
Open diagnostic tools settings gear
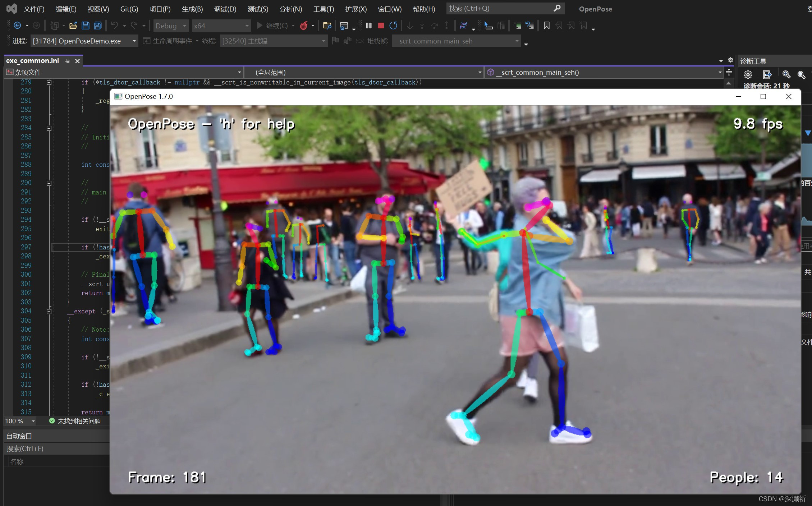[748, 74]
